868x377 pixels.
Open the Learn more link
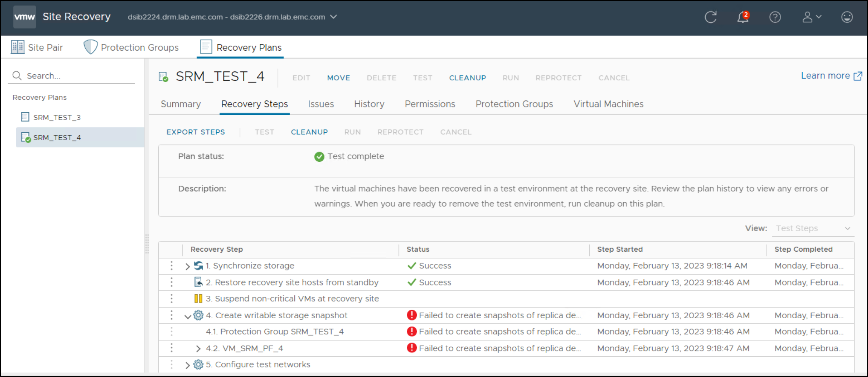(x=825, y=76)
